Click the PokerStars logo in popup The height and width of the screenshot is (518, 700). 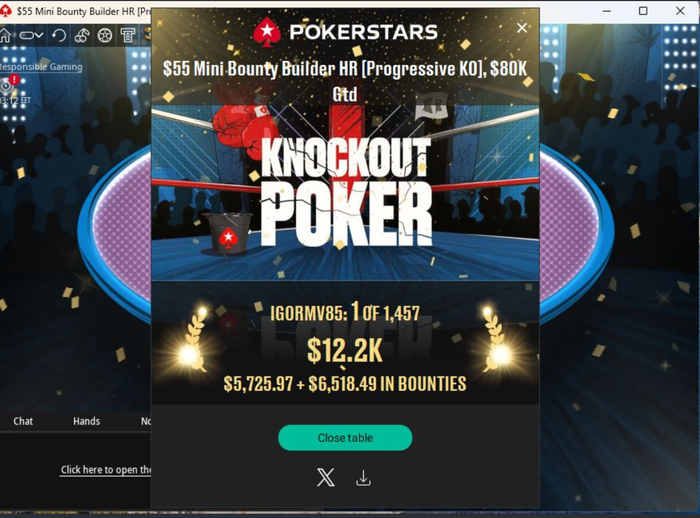pyautogui.click(x=345, y=32)
